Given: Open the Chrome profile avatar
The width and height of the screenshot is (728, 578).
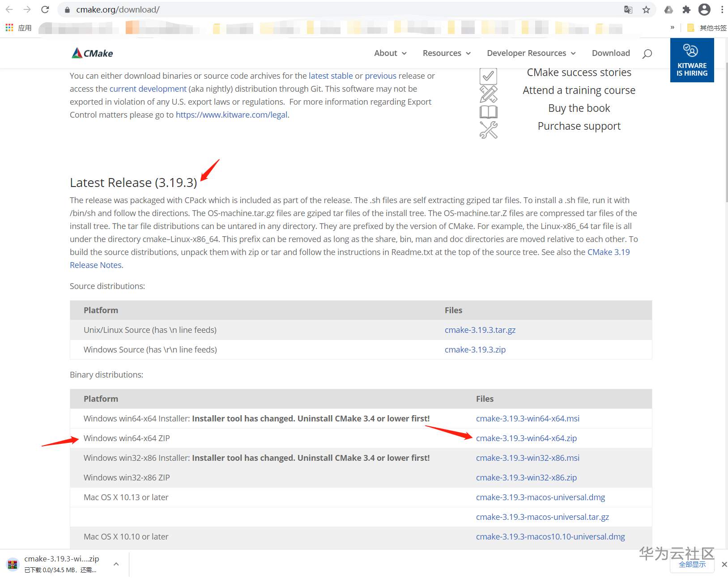Looking at the screenshot, I should (x=704, y=9).
